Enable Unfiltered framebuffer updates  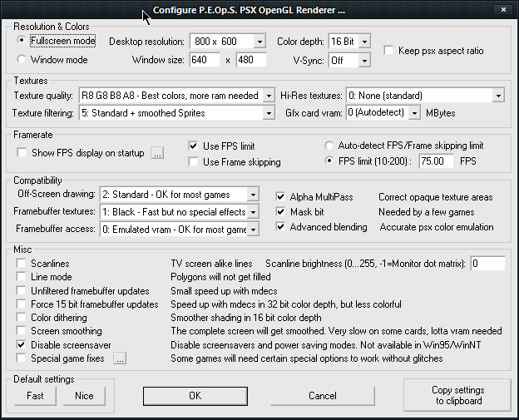coord(21,291)
